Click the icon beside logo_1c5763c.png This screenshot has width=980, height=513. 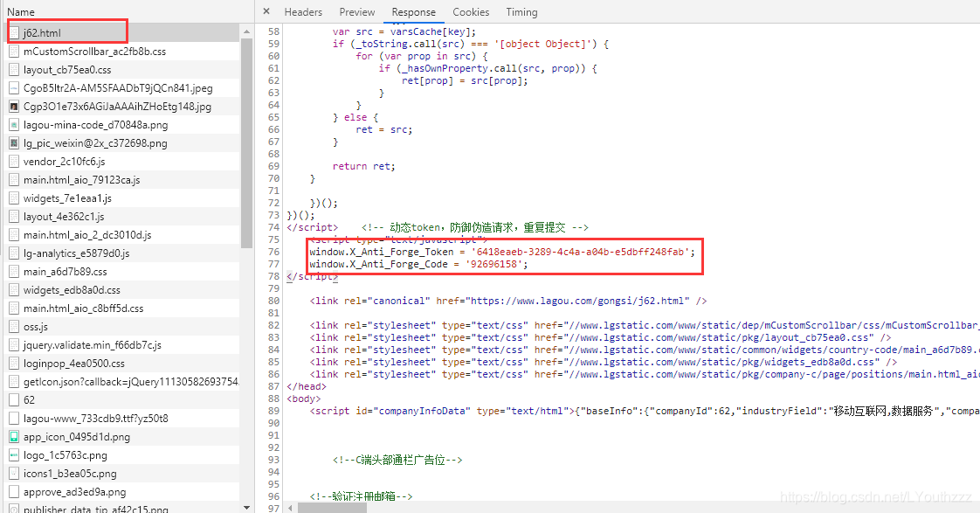tap(14, 454)
